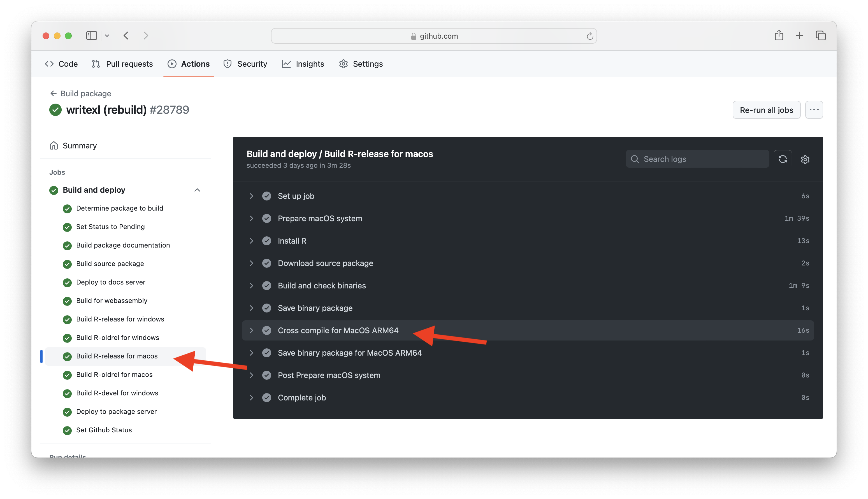Click the green check beside Build and deploy

pyautogui.click(x=54, y=190)
